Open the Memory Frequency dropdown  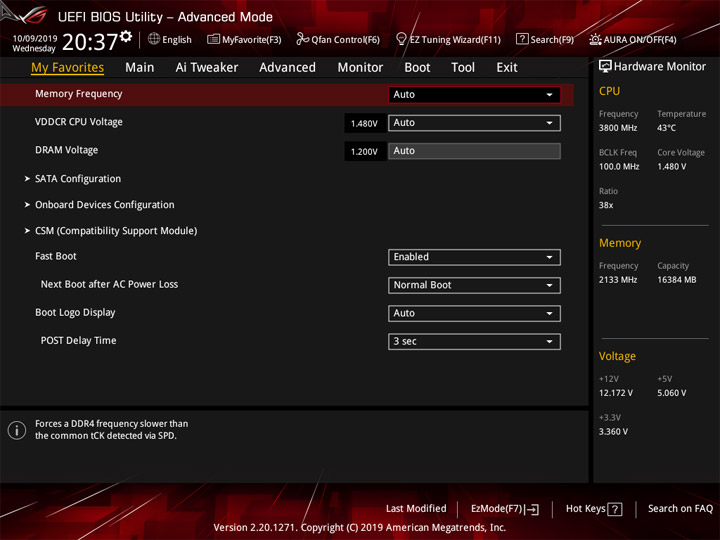click(x=474, y=95)
